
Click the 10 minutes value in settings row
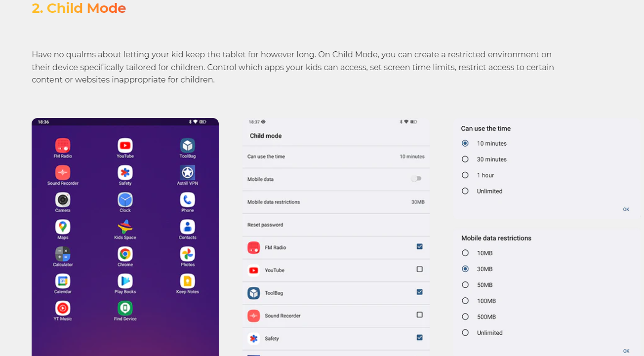click(412, 157)
